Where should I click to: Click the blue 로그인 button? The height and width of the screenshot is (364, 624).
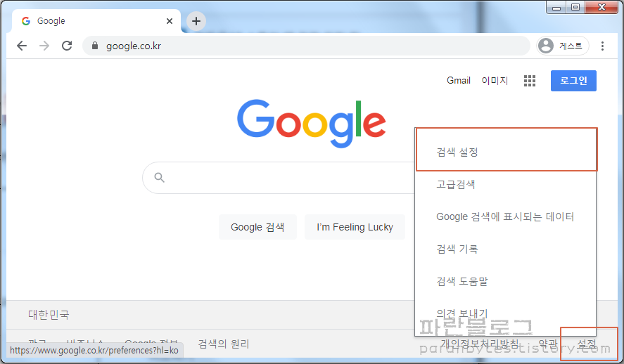point(573,81)
